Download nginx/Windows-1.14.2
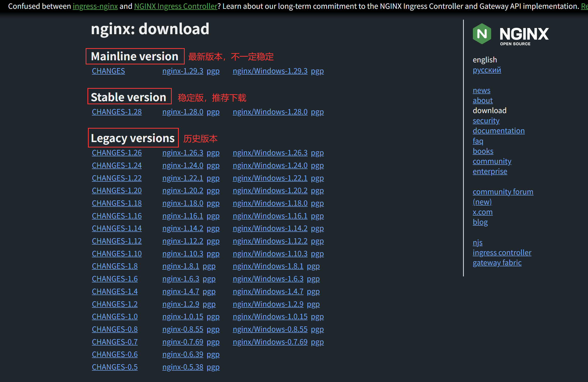 click(270, 228)
